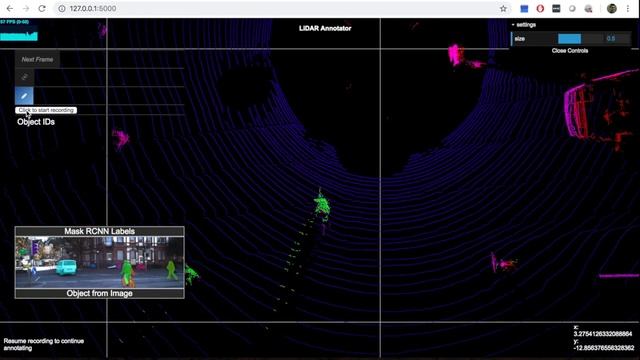This screenshot has height=360, width=640.
Task: Select the green pedestrian point cluster in center
Action: point(322,205)
